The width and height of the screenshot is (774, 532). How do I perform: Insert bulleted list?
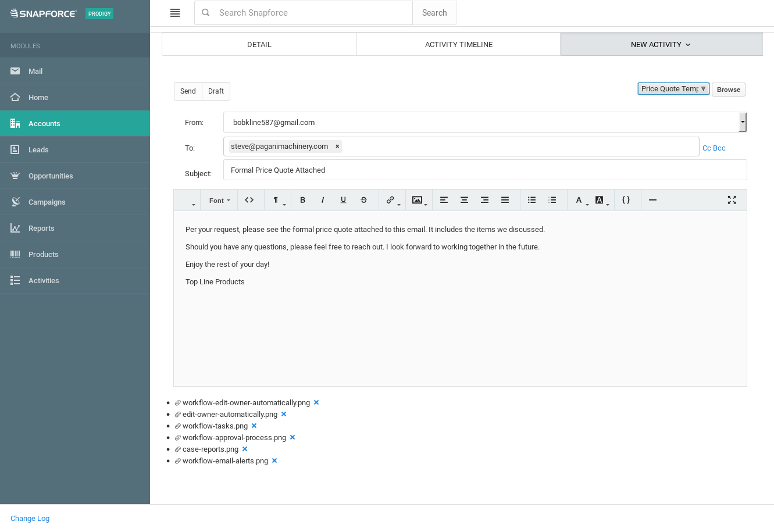[x=532, y=200]
